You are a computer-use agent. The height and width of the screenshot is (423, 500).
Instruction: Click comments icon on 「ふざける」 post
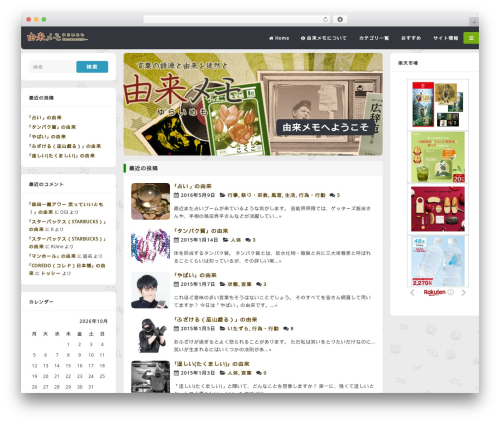click(x=286, y=328)
